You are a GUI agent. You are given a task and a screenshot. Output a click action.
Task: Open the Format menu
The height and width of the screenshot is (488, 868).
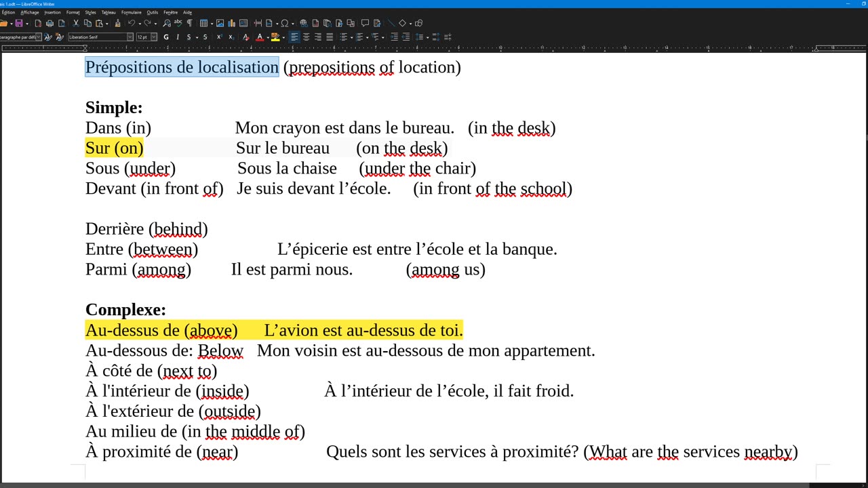(73, 12)
